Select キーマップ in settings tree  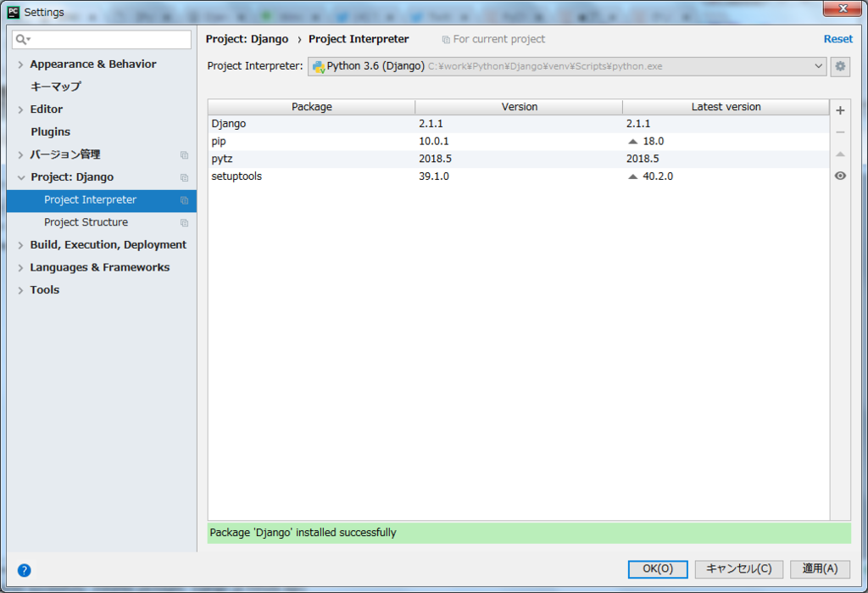55,87
